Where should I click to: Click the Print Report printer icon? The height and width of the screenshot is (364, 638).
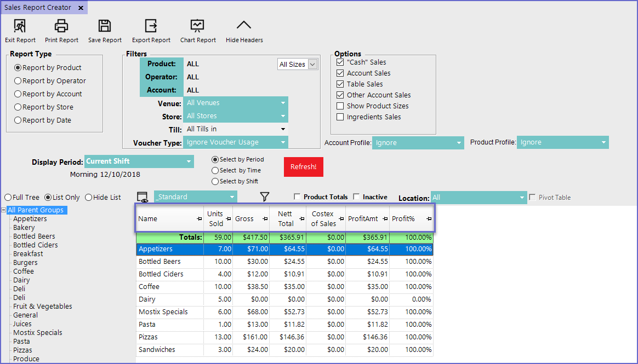(61, 26)
